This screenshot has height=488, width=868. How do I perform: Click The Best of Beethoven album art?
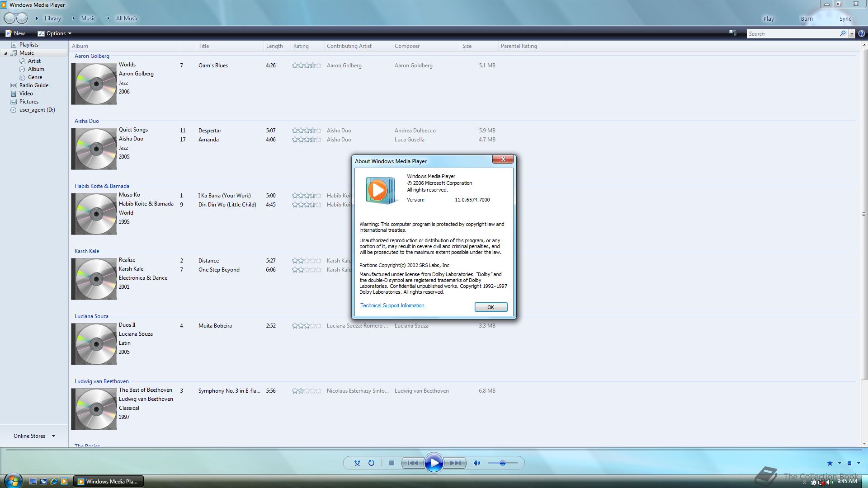click(94, 409)
